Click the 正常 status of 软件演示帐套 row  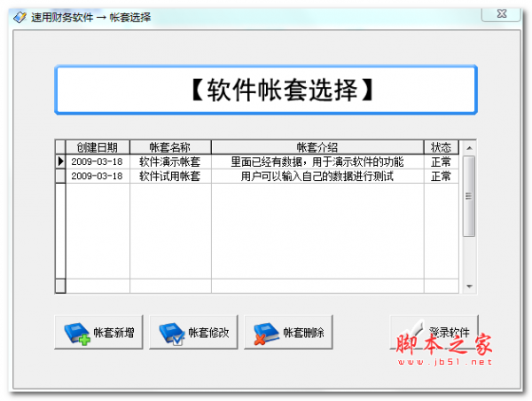(441, 161)
